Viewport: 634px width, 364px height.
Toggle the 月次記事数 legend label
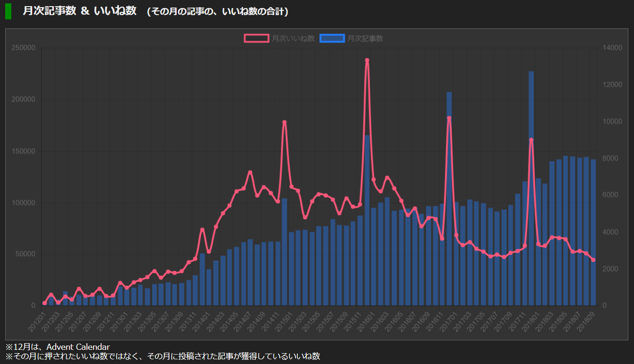(x=365, y=38)
